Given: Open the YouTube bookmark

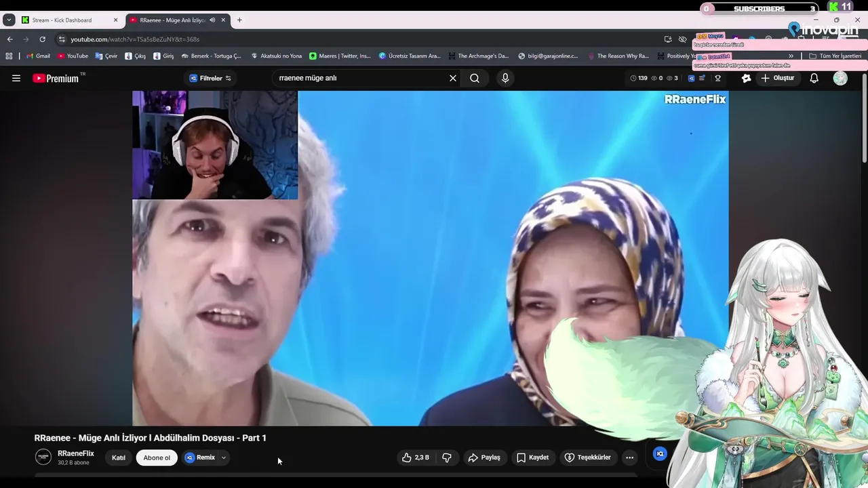Looking at the screenshot, I should 73,56.
